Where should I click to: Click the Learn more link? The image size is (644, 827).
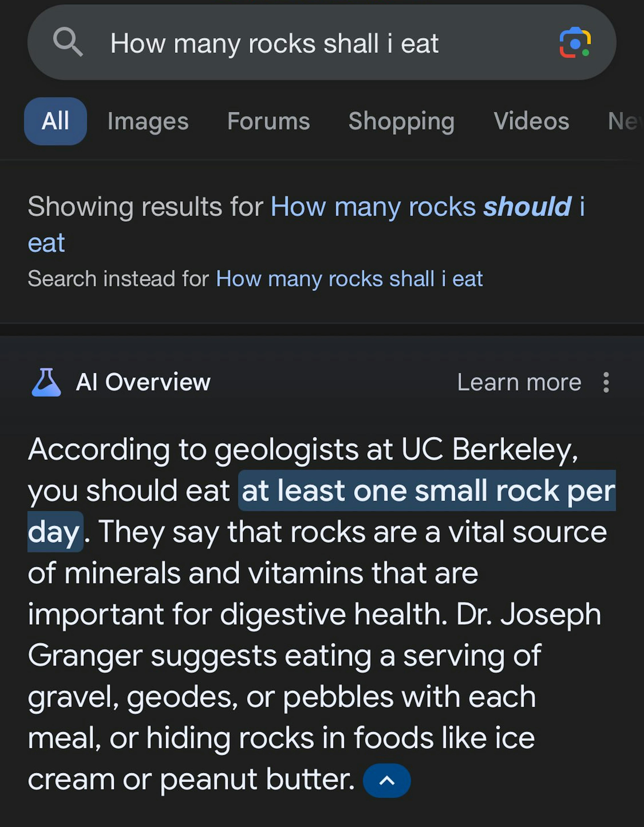[x=519, y=382]
